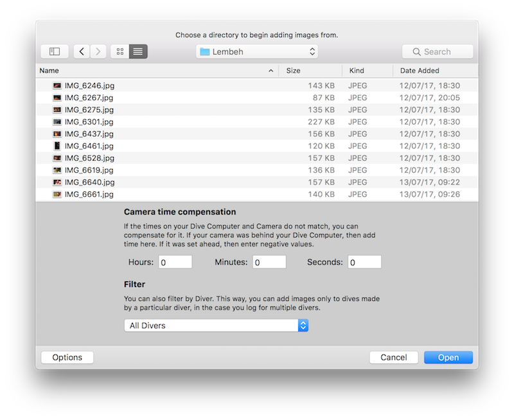Select file name IMG_6661.jpg

click(x=89, y=195)
